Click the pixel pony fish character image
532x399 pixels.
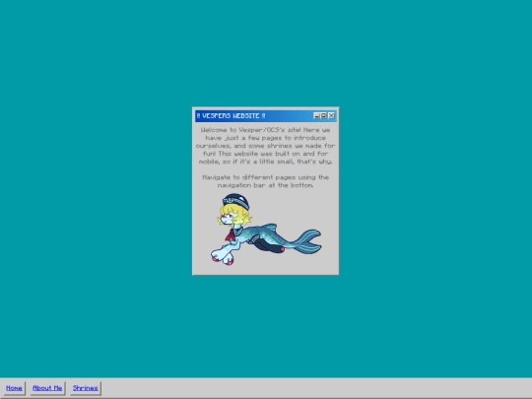coord(266,230)
